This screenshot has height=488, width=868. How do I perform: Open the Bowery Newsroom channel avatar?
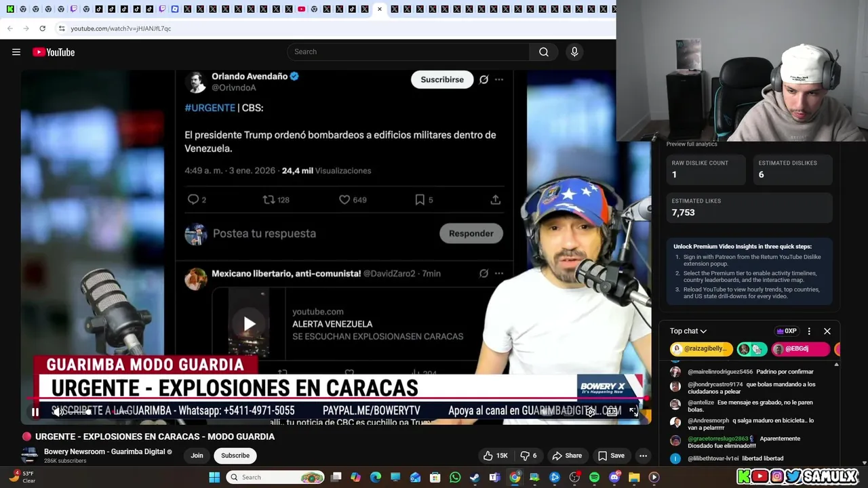tap(28, 455)
